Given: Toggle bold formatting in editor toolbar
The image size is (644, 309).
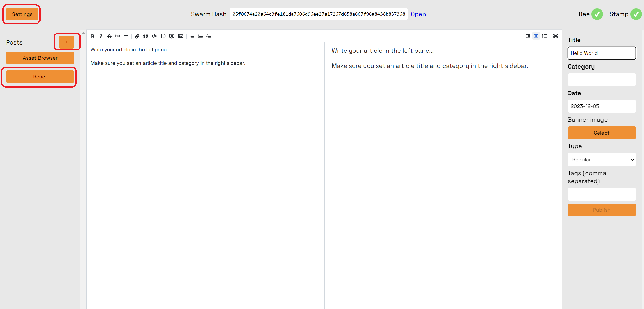Looking at the screenshot, I should 93,36.
